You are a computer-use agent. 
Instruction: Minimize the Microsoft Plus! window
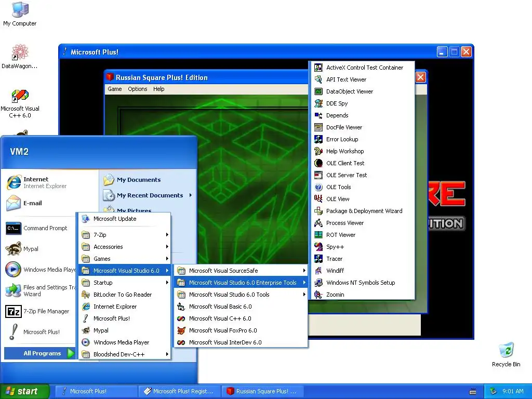click(x=442, y=52)
